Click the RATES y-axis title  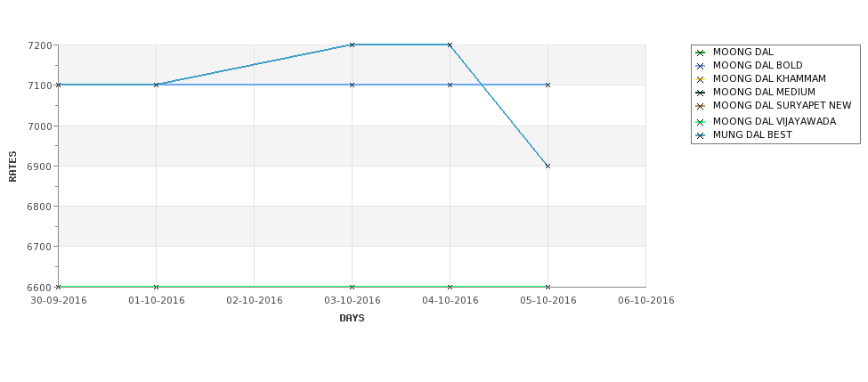(x=12, y=167)
